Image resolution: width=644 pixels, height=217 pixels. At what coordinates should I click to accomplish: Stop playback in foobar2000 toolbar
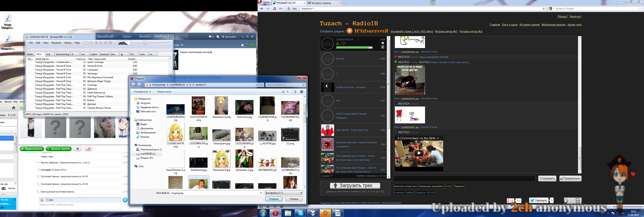[87, 43]
